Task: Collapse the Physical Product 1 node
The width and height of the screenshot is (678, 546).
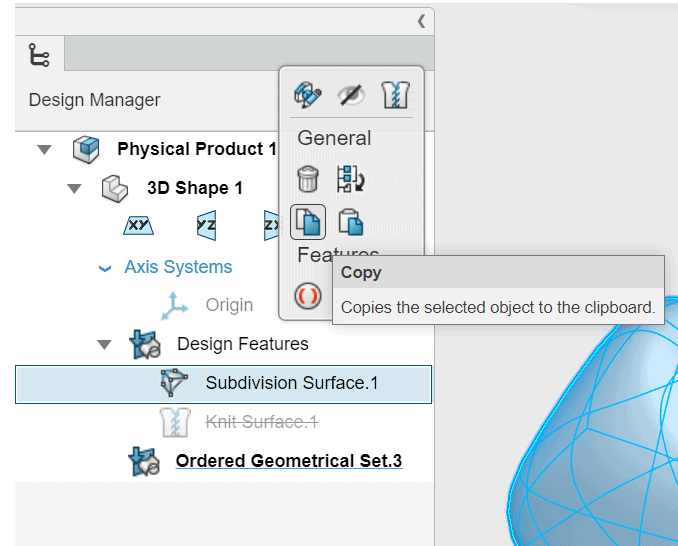Action: click(x=44, y=150)
